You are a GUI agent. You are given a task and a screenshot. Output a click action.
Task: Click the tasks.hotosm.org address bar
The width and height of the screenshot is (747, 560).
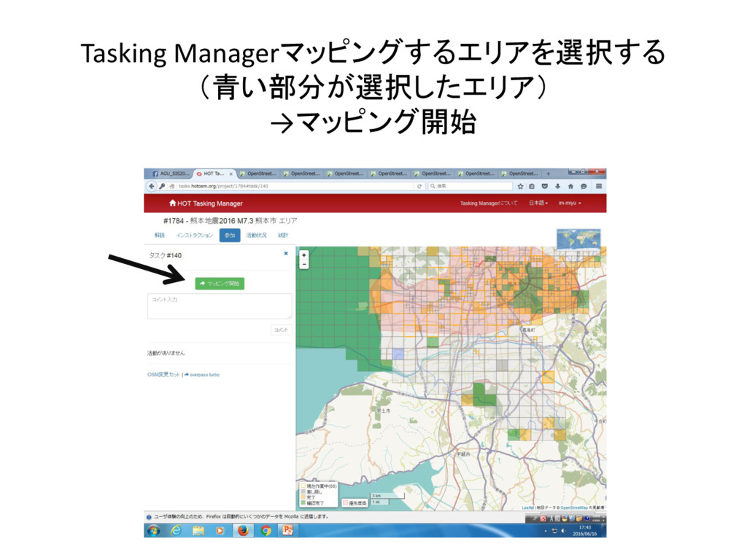(x=295, y=186)
